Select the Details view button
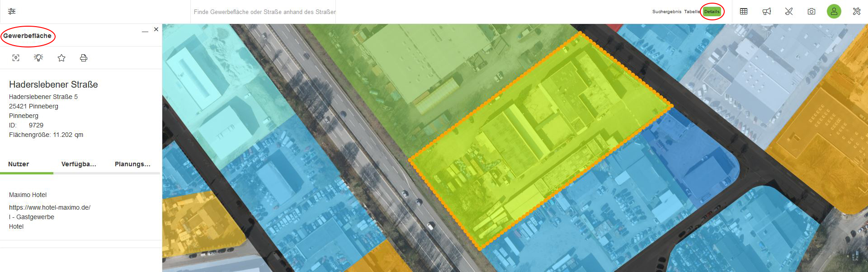This screenshot has height=272, width=868. pos(712,12)
